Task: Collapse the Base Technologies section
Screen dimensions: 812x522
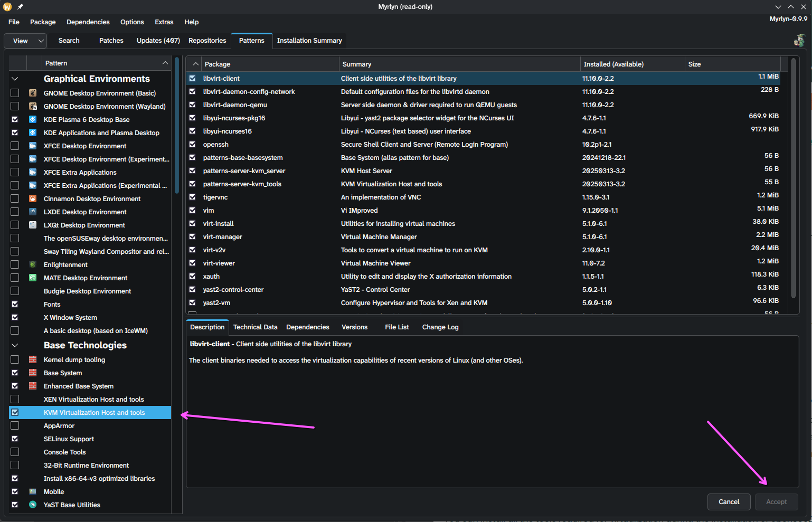Action: [15, 345]
